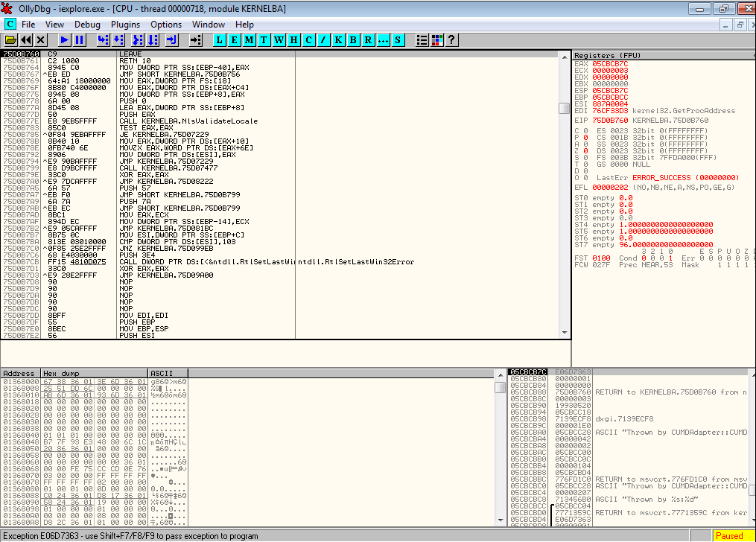
Task: Show Handles window with H button
Action: click(293, 40)
